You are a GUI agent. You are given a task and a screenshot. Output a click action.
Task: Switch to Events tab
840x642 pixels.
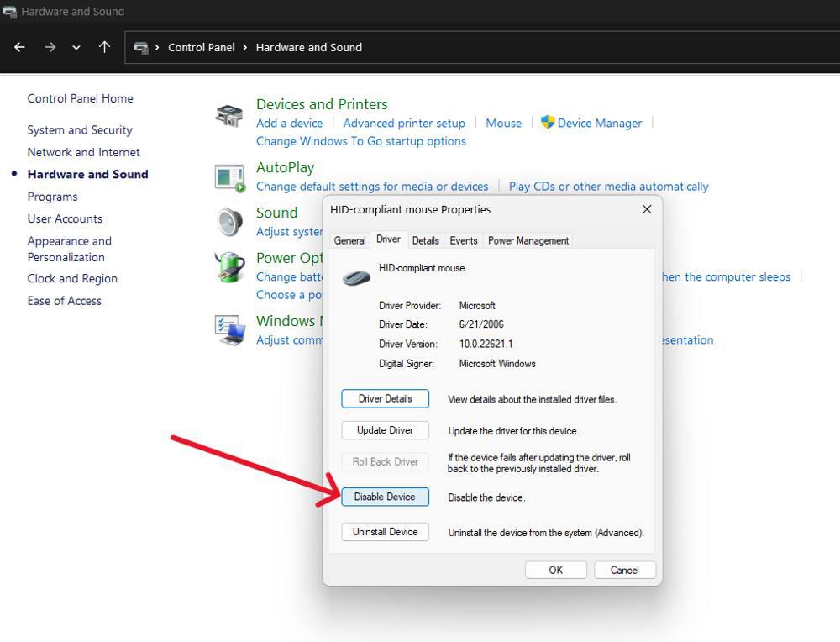pos(464,240)
